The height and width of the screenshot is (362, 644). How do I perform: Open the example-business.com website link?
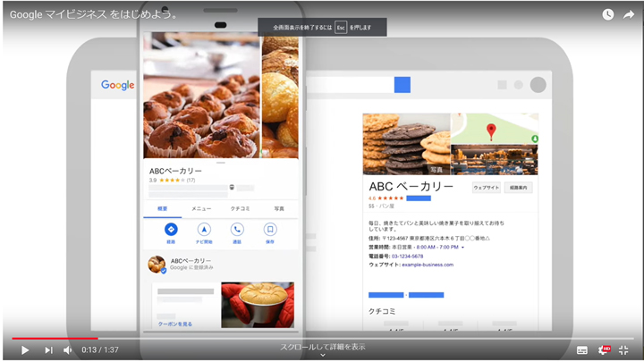(x=428, y=265)
